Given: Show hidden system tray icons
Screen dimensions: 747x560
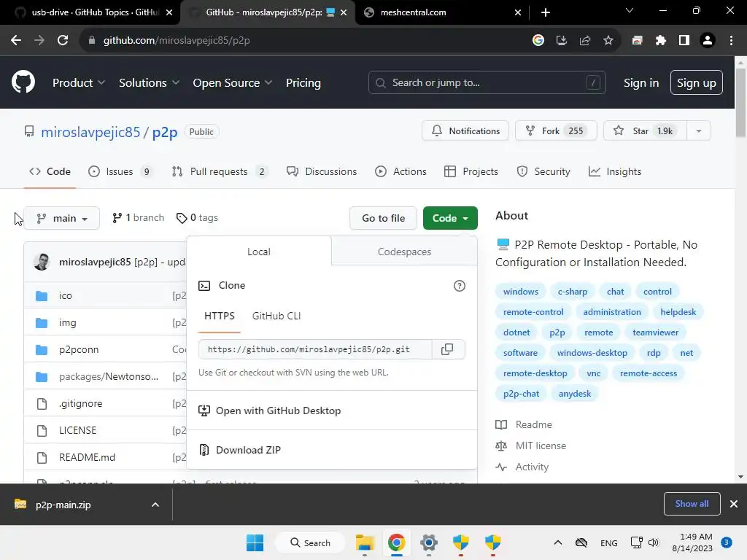Looking at the screenshot, I should click(x=558, y=542).
